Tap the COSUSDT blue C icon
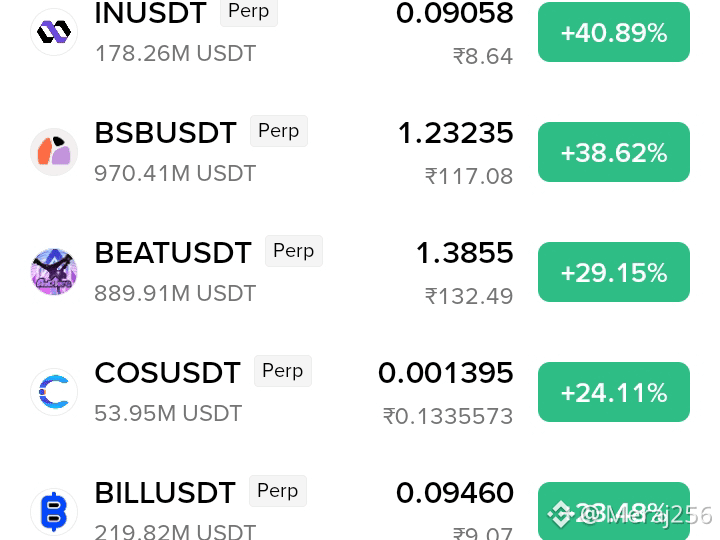 pyautogui.click(x=54, y=392)
